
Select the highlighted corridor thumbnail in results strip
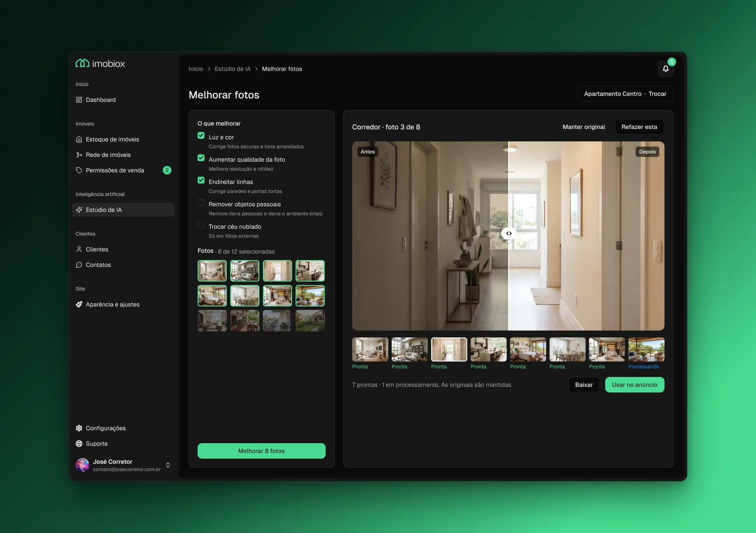click(x=449, y=349)
